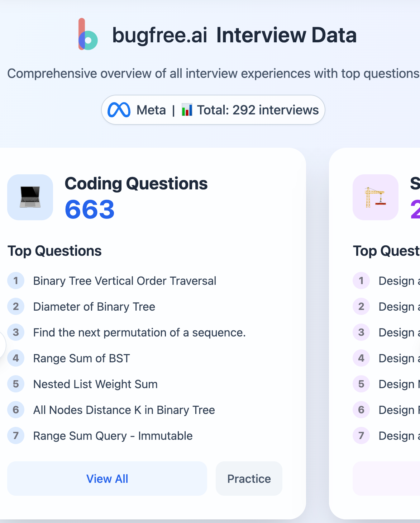Click the number 4 badge next to Range Sum of BST
The image size is (420, 523).
point(16,358)
